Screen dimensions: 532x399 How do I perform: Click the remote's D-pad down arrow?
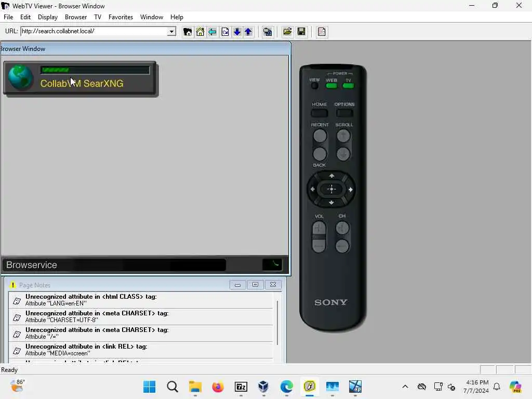pyautogui.click(x=331, y=203)
